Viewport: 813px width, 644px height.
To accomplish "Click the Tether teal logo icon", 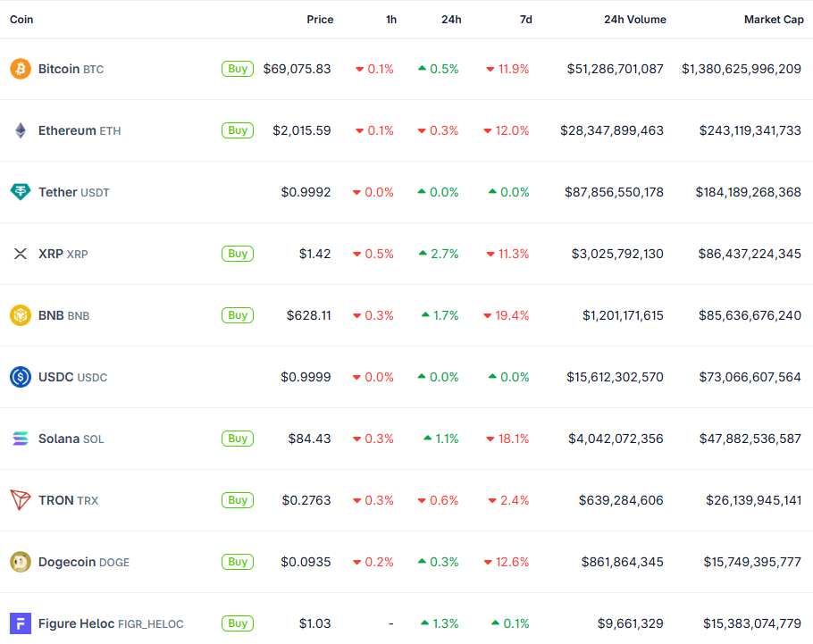I will point(20,192).
